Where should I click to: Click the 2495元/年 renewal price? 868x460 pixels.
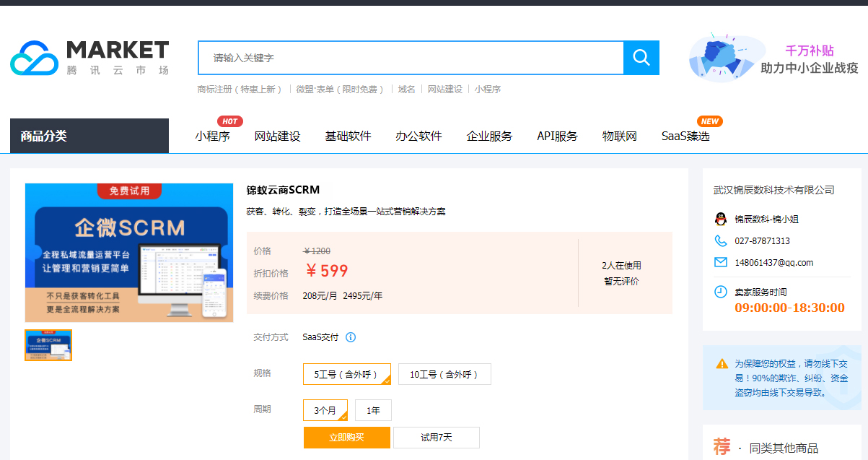click(363, 295)
